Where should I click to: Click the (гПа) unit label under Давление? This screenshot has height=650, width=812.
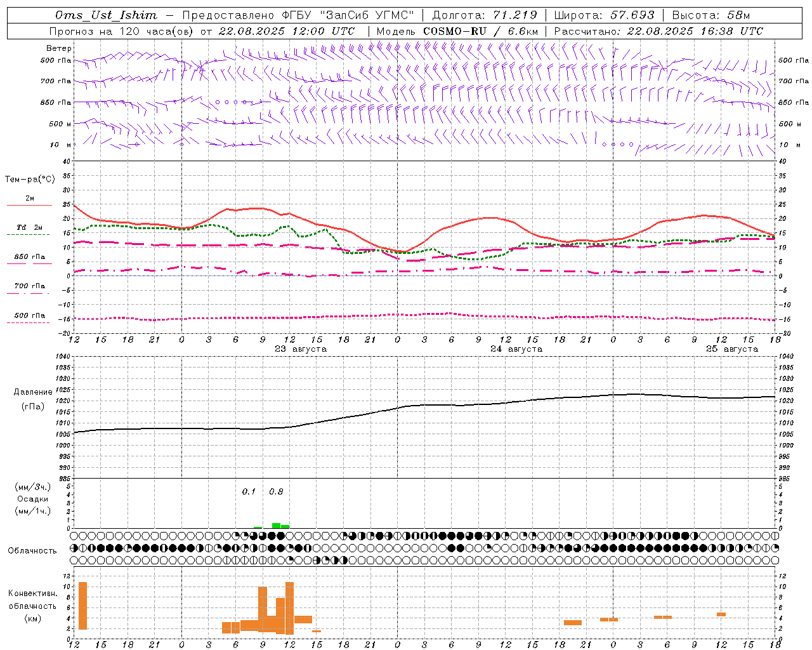coord(33,407)
